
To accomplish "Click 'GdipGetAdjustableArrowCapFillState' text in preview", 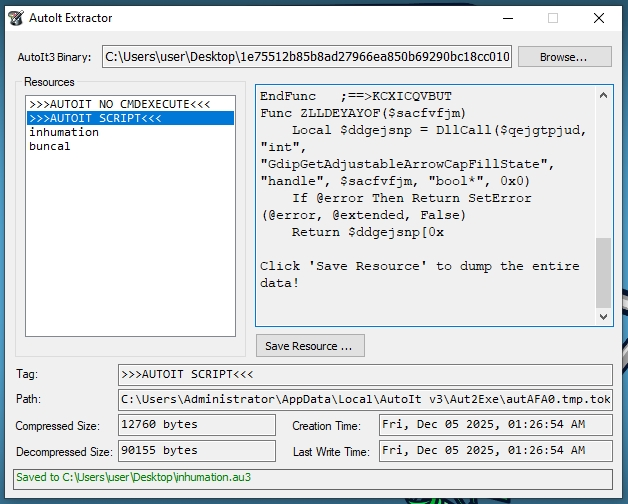I will 404,164.
